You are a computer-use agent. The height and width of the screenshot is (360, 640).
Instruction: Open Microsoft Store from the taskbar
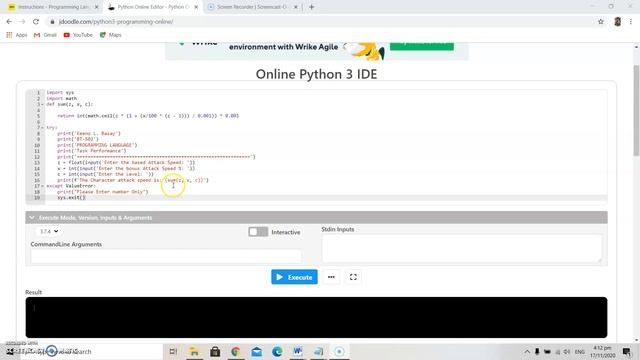pos(215,351)
